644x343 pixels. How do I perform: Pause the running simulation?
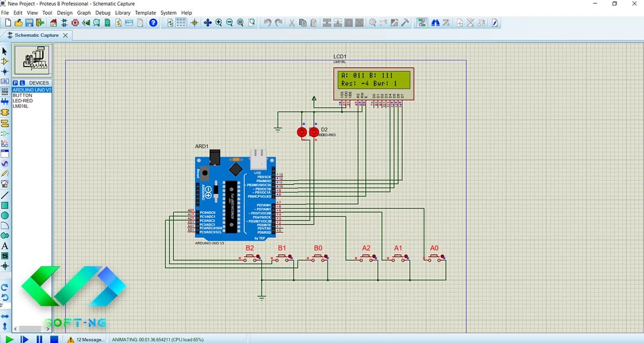[x=39, y=339]
